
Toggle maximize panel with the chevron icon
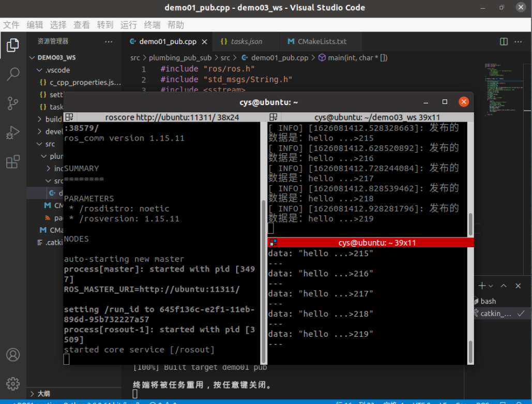click(x=503, y=286)
